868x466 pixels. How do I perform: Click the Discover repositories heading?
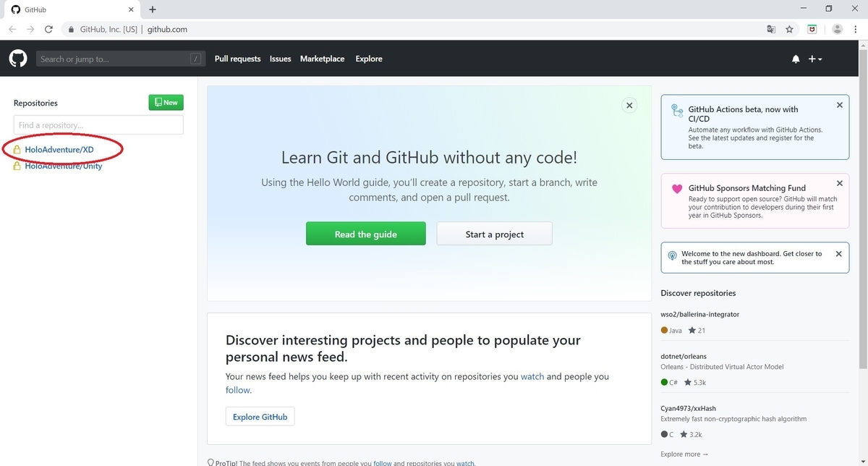pyautogui.click(x=698, y=293)
